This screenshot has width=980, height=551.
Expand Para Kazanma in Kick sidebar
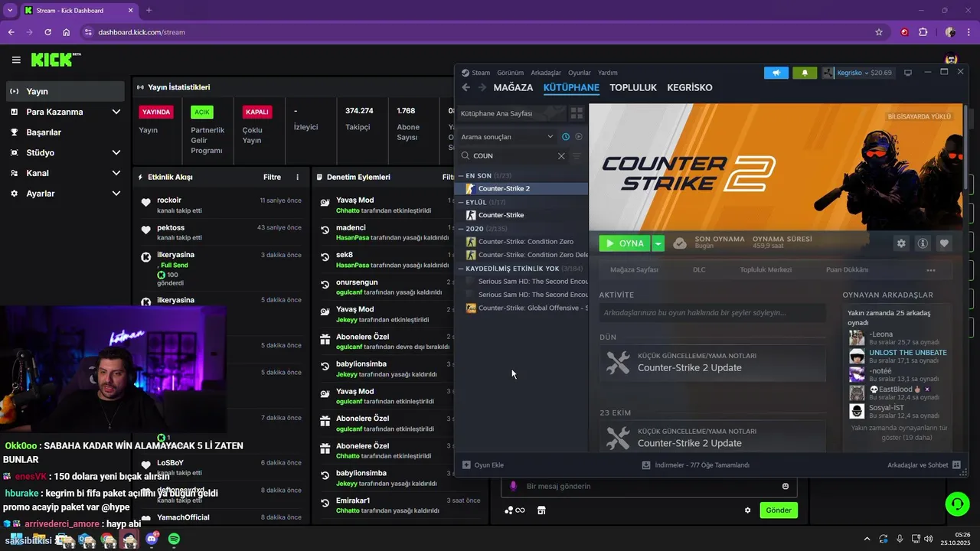click(65, 112)
